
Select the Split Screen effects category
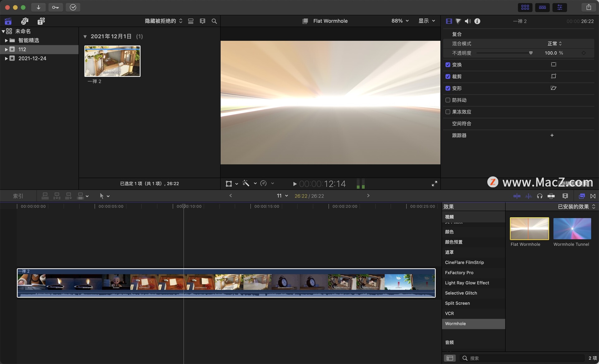pos(457,303)
